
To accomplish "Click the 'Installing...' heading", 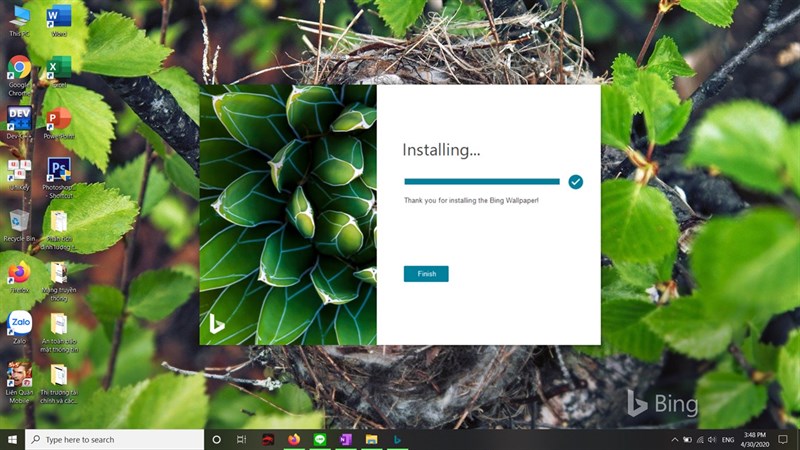I will pos(441,150).
